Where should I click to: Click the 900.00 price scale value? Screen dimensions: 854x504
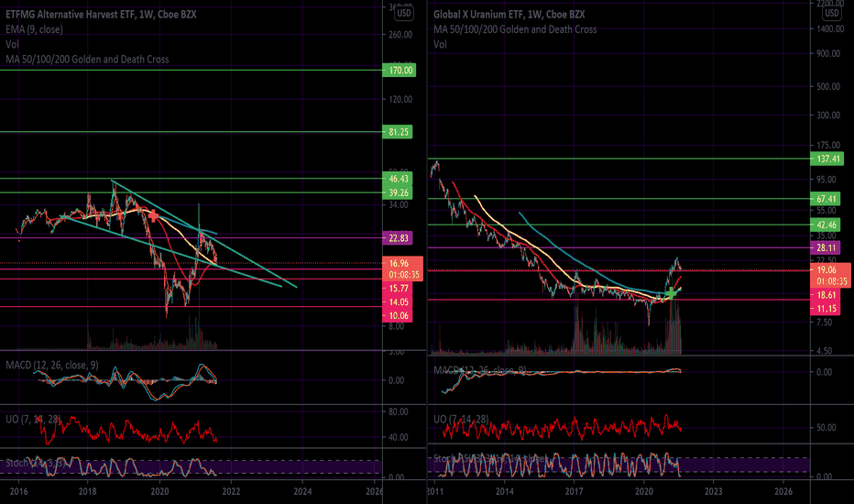pyautogui.click(x=828, y=53)
